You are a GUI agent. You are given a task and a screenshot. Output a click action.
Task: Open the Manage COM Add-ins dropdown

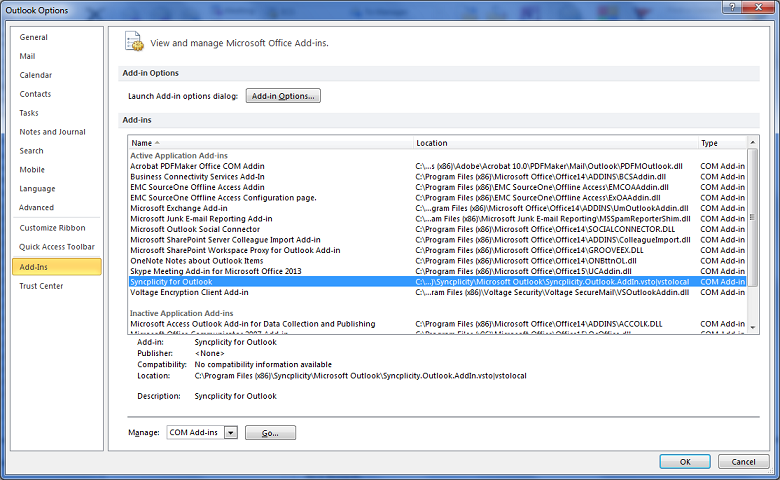pos(231,433)
